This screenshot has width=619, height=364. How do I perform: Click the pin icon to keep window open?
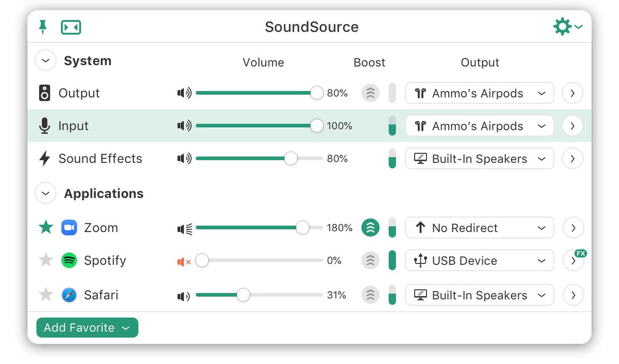click(43, 27)
